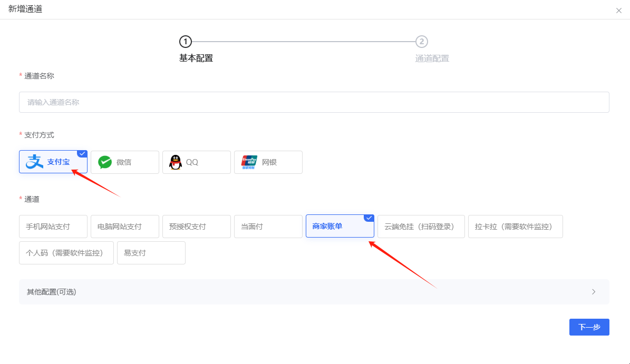Choose 商家账单 channel

tap(340, 226)
